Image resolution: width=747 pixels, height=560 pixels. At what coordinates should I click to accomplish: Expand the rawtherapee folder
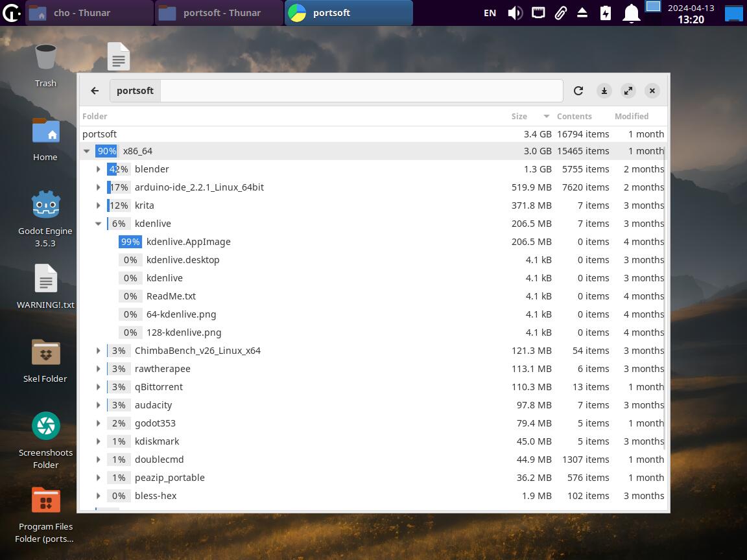tap(98, 369)
